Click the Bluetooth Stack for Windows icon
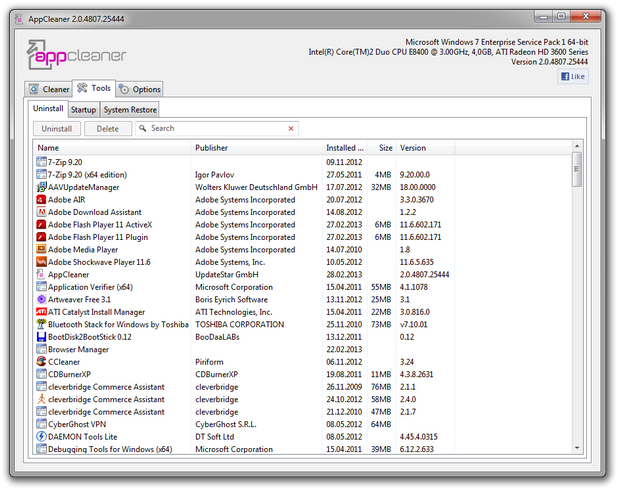This screenshot has width=618, height=489. (41, 324)
